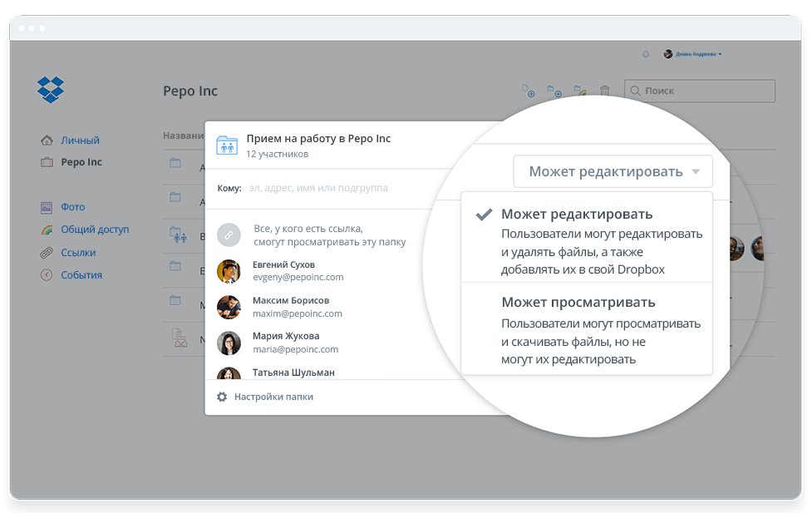The image size is (812, 513).
Task: Open the new shared folder (rainbow) toolbar icon
Action: (x=578, y=90)
